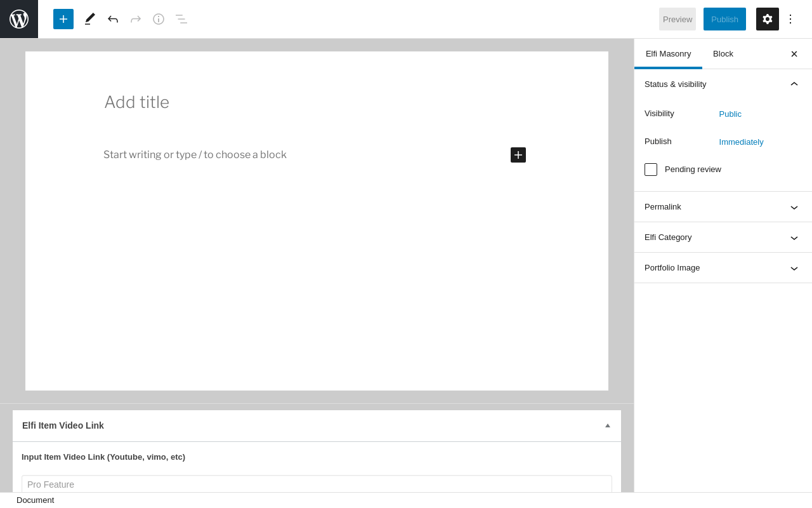
Task: Expand the Permalink panel
Action: tap(723, 207)
